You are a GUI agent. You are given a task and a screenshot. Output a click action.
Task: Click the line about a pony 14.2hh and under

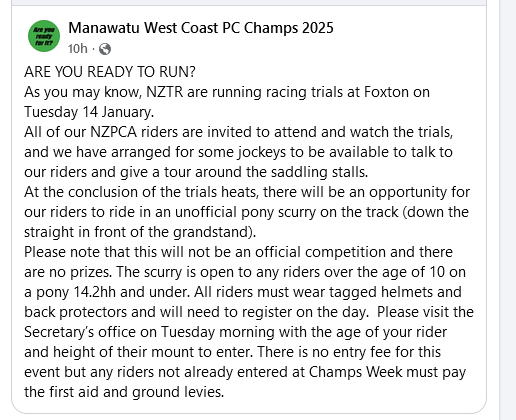[x=243, y=292]
